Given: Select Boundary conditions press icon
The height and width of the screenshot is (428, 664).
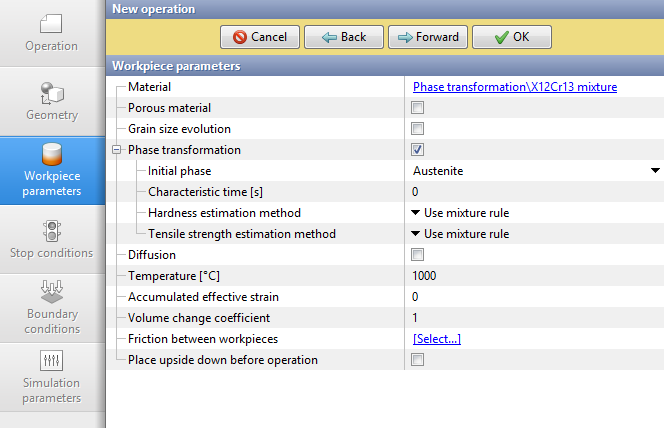Looking at the screenshot, I should point(52,293).
